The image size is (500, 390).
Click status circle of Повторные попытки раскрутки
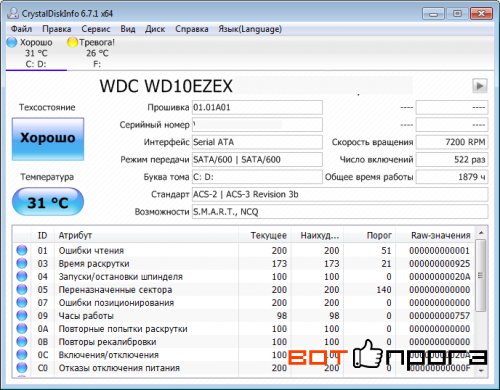(x=22, y=328)
